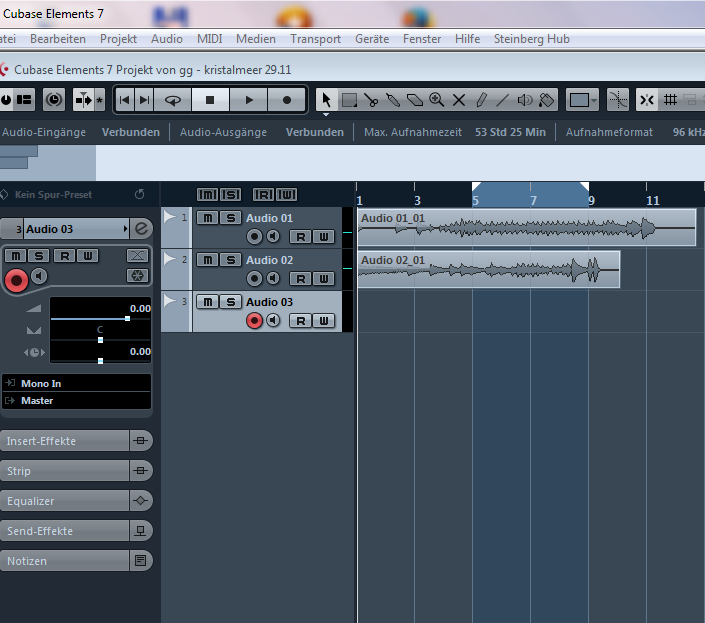This screenshot has width=705, height=623.
Task: Deactivate all Mute states global button
Action: (x=207, y=195)
